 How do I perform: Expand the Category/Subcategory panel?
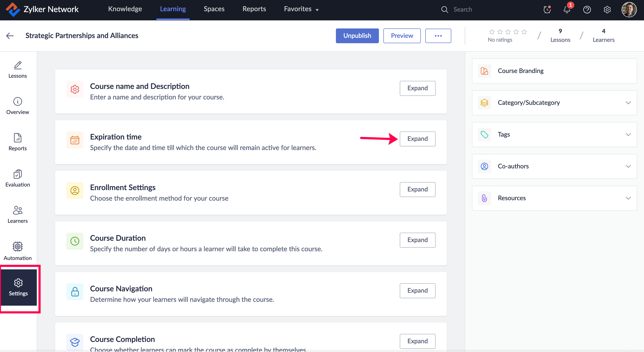628,103
